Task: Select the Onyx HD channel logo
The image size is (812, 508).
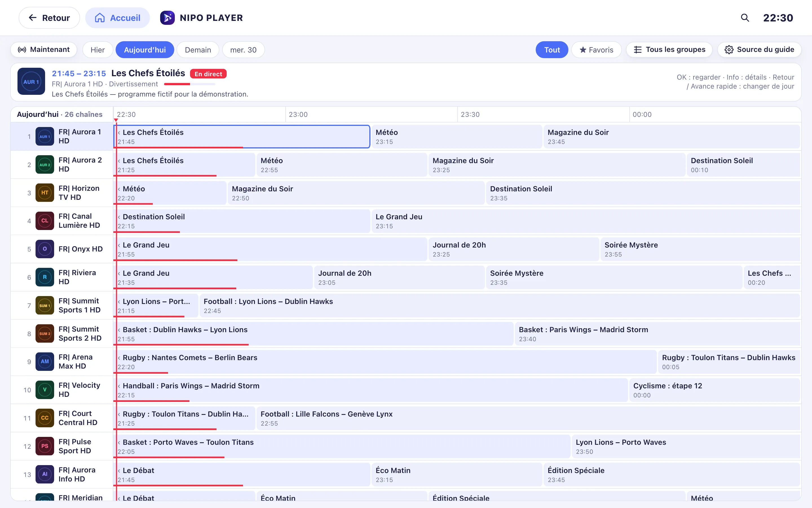Action: [45, 249]
